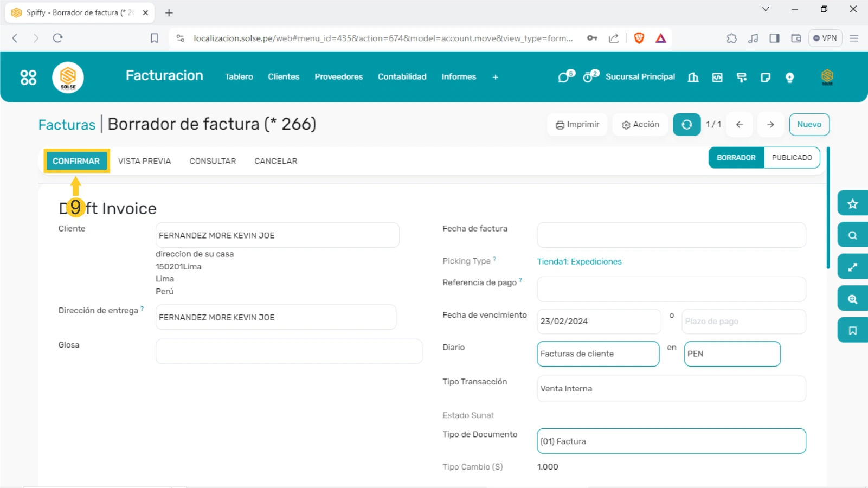868x488 pixels.
Task: Click the search icon in right sidebar
Action: tap(852, 235)
